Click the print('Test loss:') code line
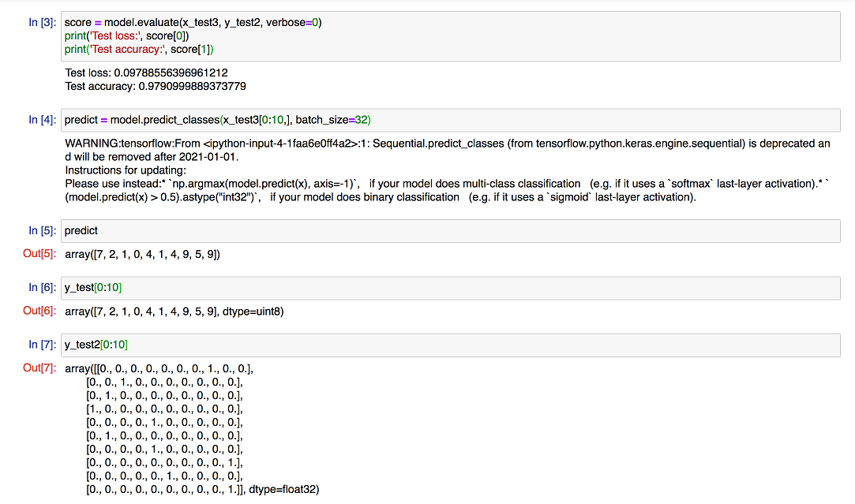The width and height of the screenshot is (855, 504). tap(127, 35)
